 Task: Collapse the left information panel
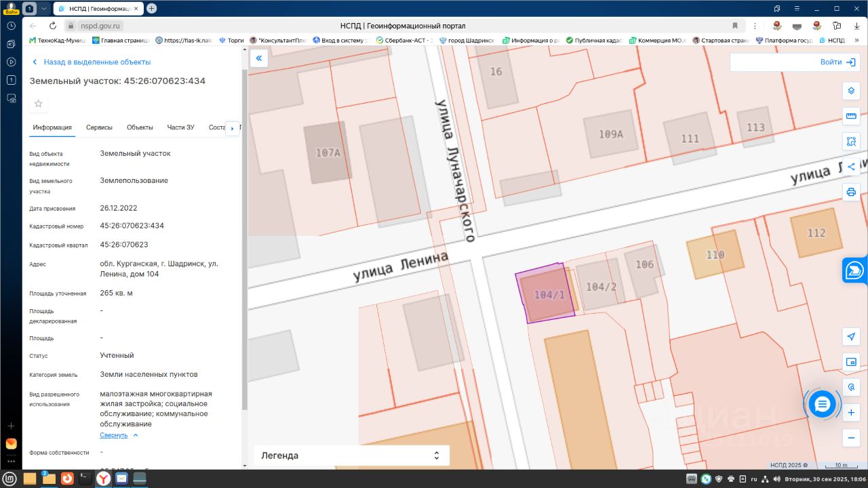pyautogui.click(x=258, y=59)
